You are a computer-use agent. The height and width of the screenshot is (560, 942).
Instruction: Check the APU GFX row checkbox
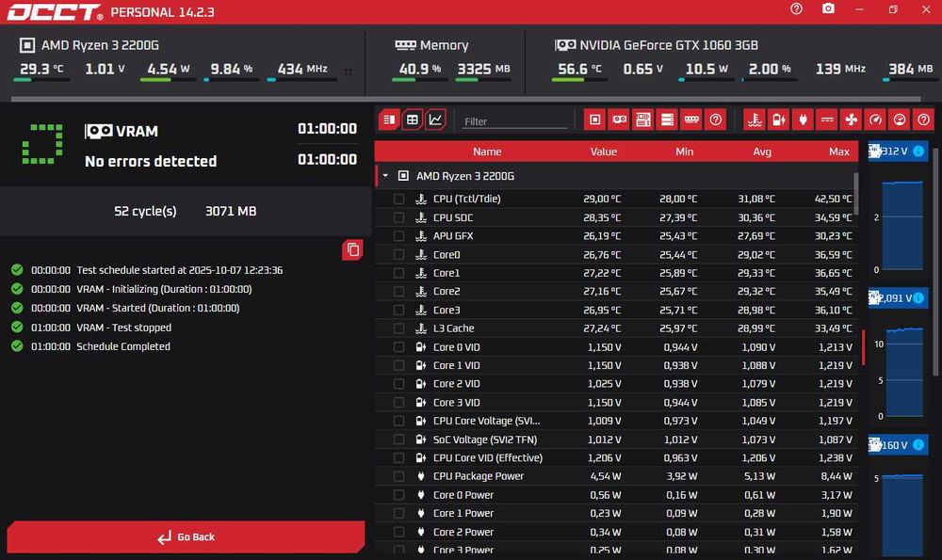pos(398,236)
